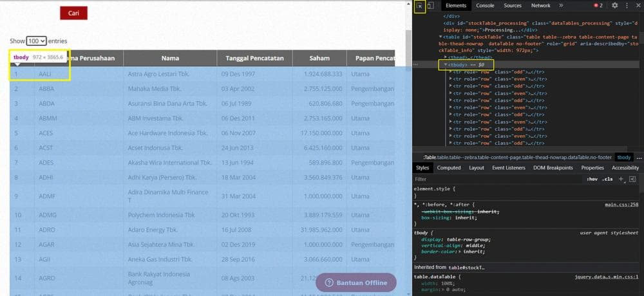Image resolution: width=644 pixels, height=296 pixels.
Task: Click the Ace Hardware Indonesia Tbk. cell
Action: pos(170,133)
